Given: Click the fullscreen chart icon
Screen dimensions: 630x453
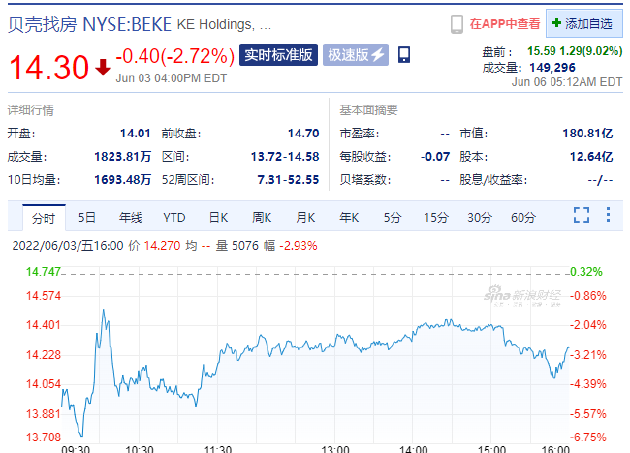Looking at the screenshot, I should 581,215.
